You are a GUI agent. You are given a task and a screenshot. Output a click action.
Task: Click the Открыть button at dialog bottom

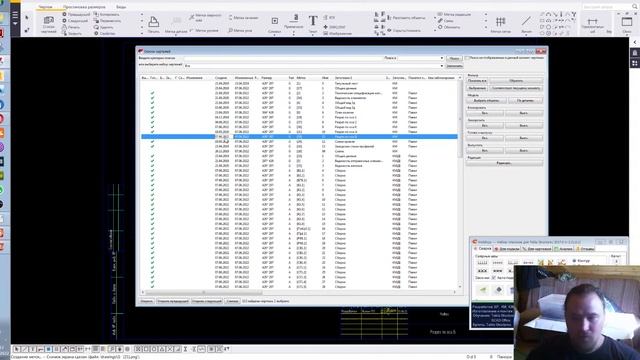pos(147,301)
